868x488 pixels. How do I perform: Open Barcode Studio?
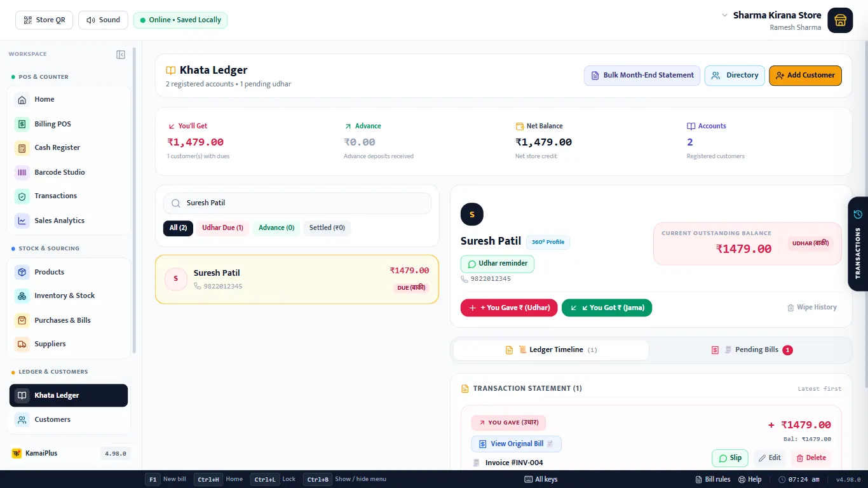pos(69,172)
